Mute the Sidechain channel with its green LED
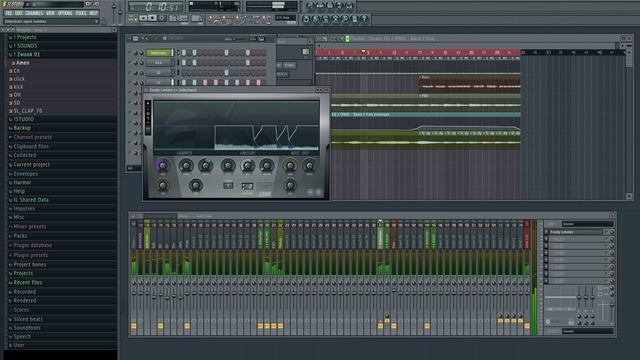 pos(131,53)
